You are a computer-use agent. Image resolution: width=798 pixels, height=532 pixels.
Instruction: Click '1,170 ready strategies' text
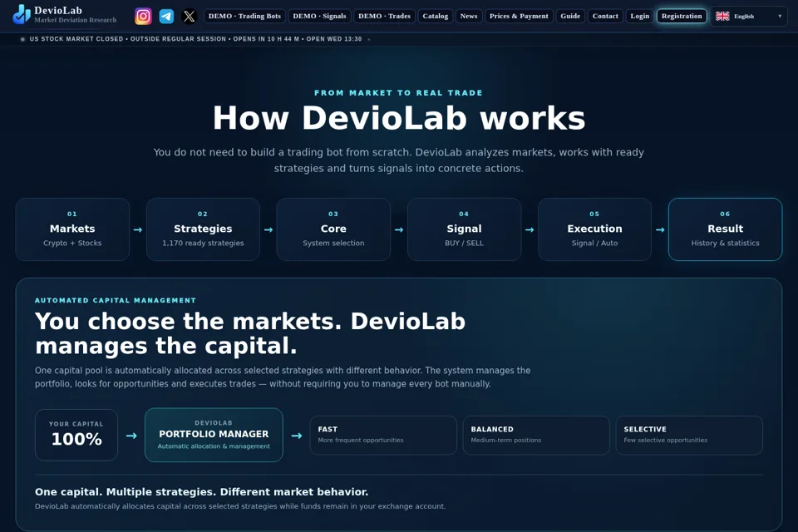click(x=203, y=244)
